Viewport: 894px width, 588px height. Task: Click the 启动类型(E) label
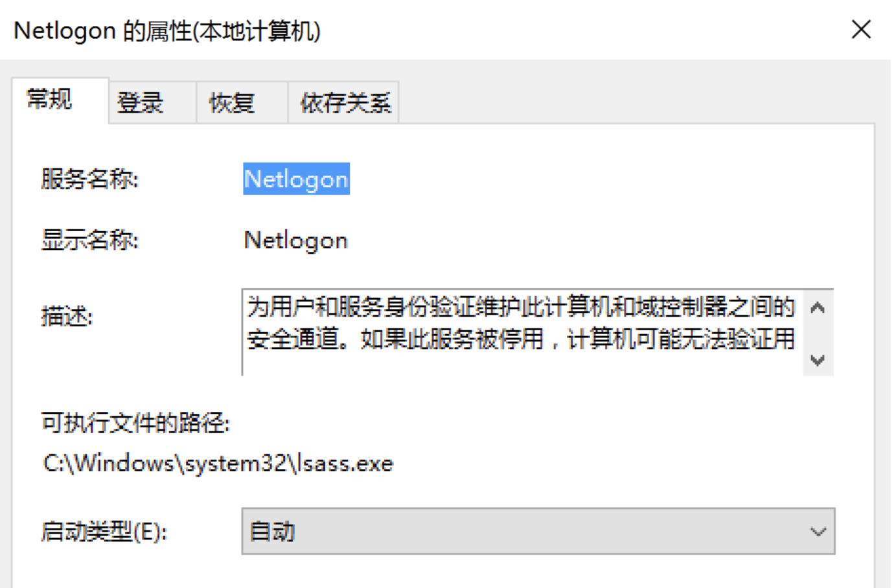tap(104, 532)
